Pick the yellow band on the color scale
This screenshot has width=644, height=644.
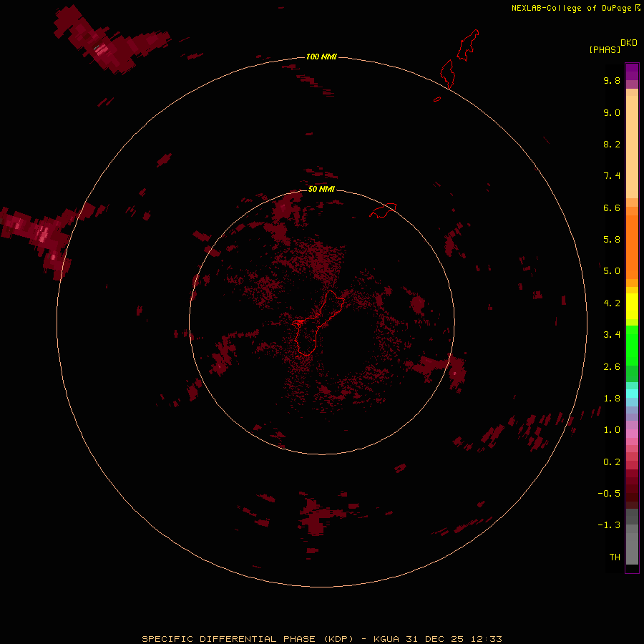tap(632, 306)
